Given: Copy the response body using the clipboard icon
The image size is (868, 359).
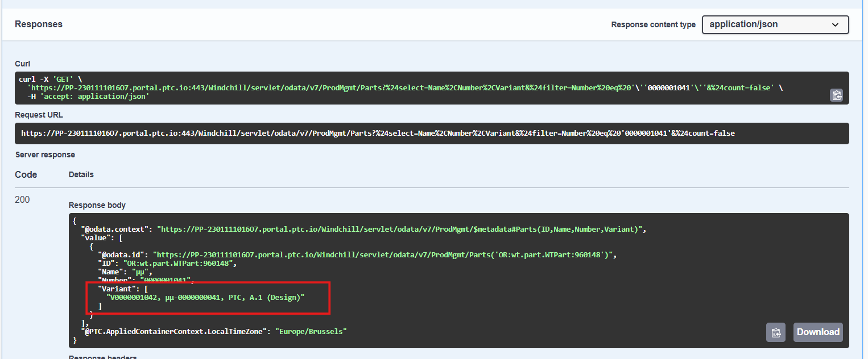Looking at the screenshot, I should [x=775, y=332].
